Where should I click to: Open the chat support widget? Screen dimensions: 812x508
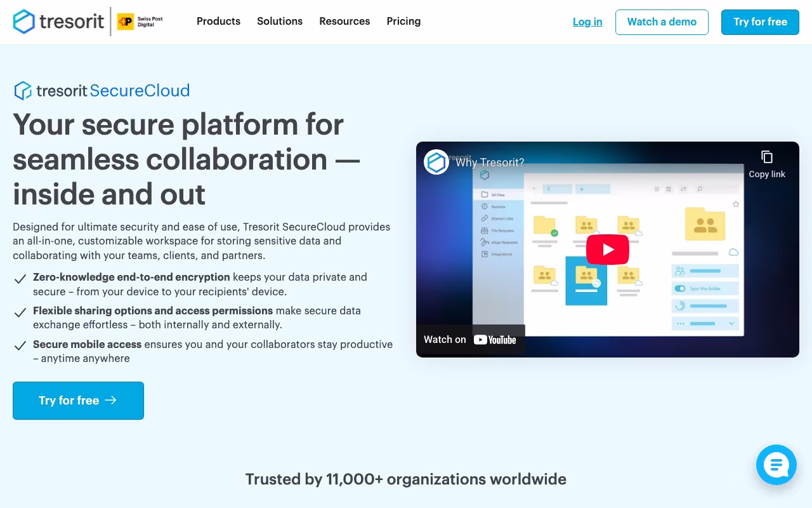(x=776, y=465)
